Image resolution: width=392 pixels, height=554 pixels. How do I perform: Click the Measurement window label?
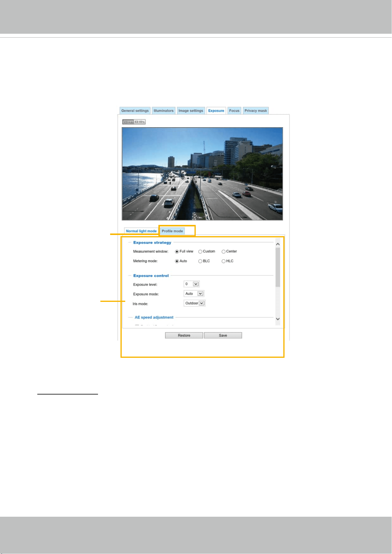coord(151,252)
